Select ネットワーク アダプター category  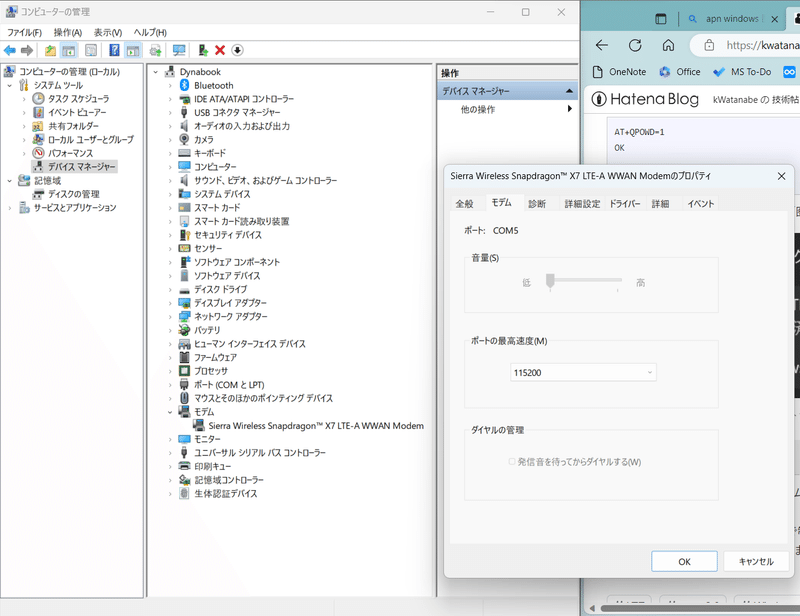(230, 316)
